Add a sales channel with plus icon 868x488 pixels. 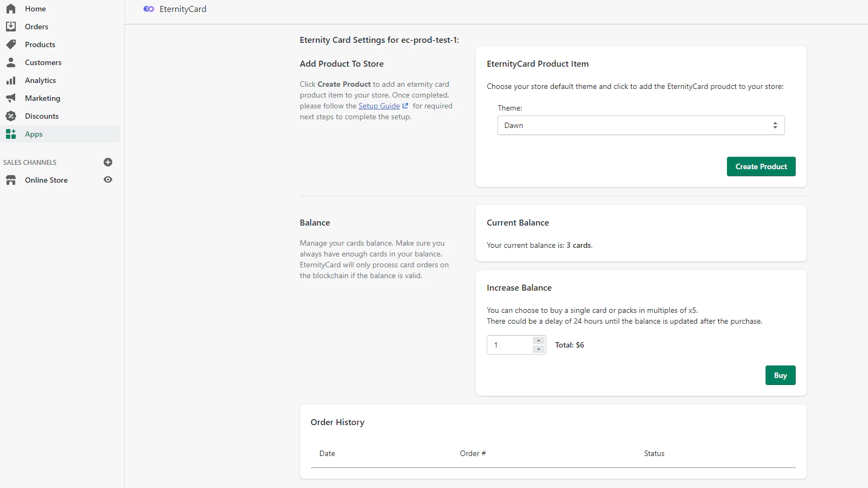(x=108, y=162)
